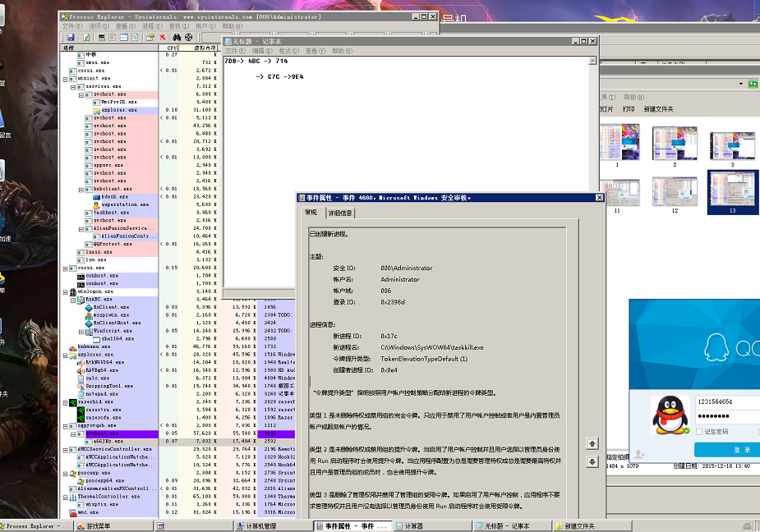The height and width of the screenshot is (532, 760).
Task: Click the QQ account number input field
Action: point(727,401)
